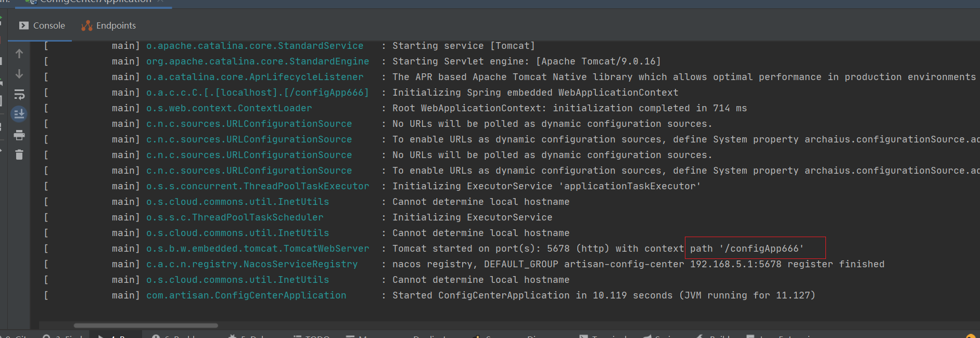Open the Endpoints tab
This screenshot has width=980, height=338.
(x=109, y=25)
